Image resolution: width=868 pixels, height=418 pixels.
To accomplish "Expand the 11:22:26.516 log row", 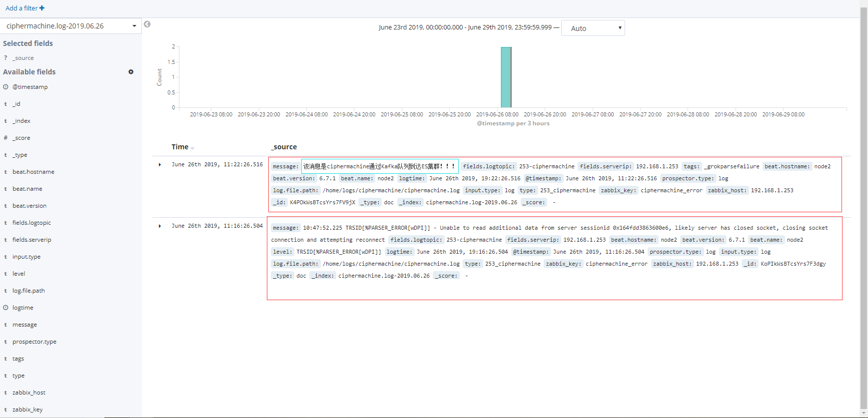I will tap(160, 165).
